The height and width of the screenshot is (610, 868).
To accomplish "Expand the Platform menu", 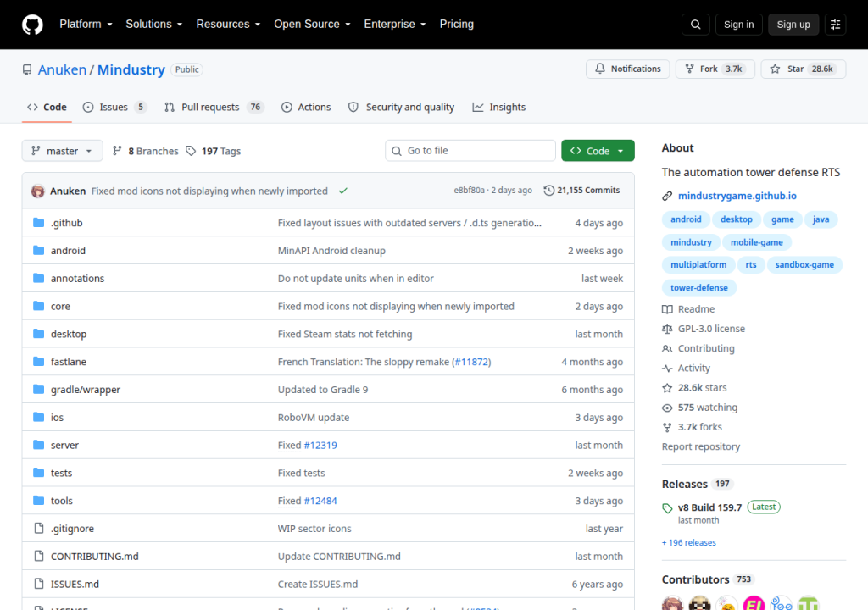I will (x=86, y=25).
